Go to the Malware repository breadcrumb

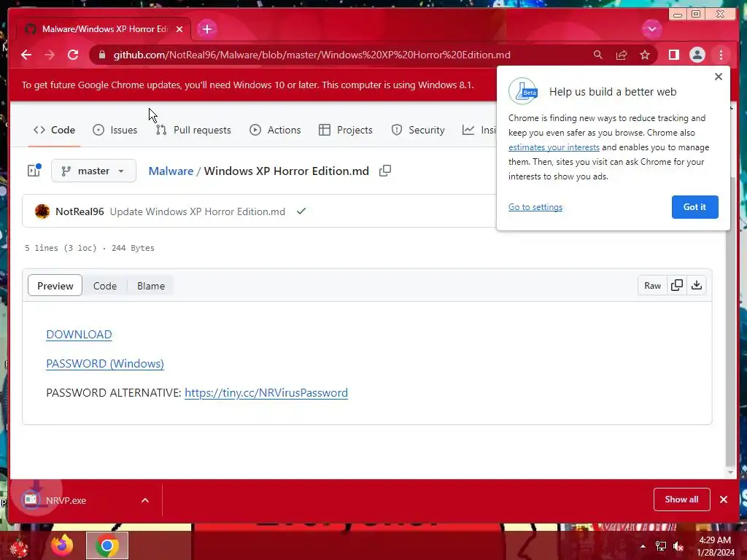(x=171, y=171)
